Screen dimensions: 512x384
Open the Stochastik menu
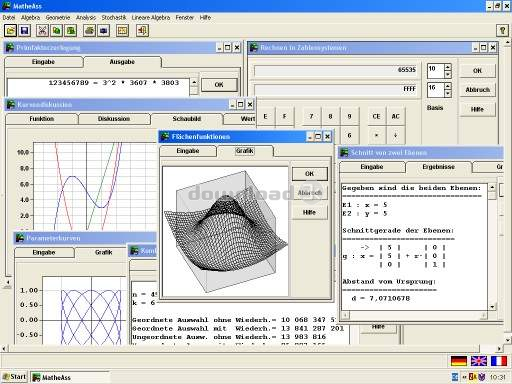click(114, 17)
